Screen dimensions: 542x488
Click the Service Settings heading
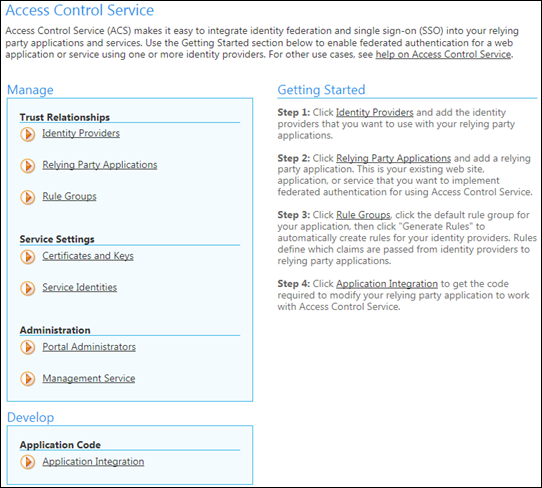click(x=57, y=239)
